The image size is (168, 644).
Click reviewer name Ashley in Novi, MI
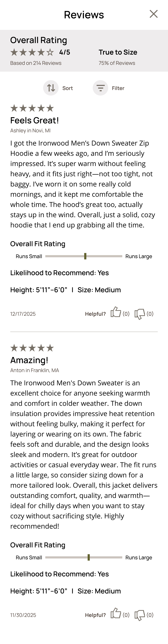point(30,131)
